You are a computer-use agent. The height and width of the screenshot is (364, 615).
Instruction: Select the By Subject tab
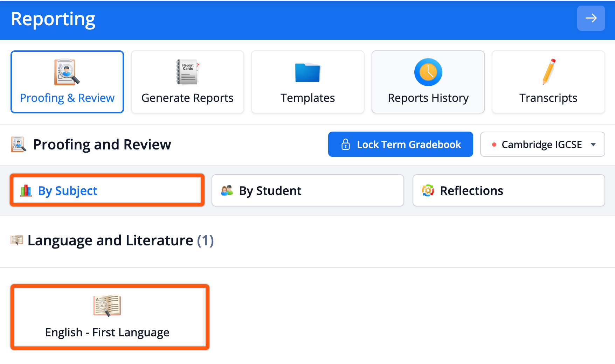[x=107, y=191]
